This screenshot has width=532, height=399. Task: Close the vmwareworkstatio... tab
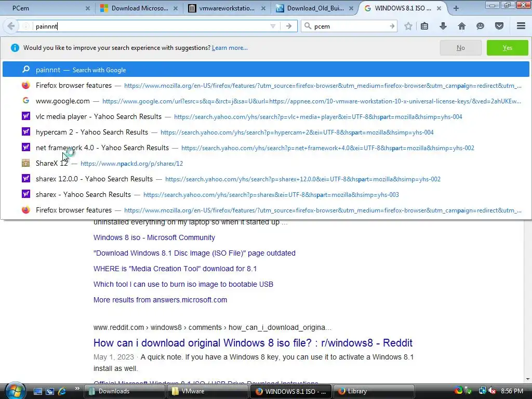tap(263, 8)
